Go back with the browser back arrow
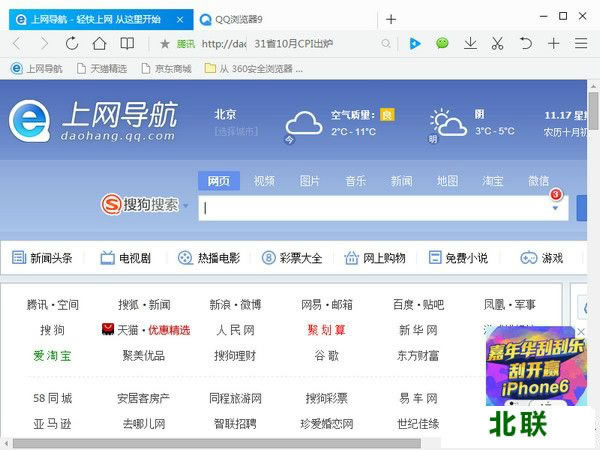This screenshot has height=450, width=600. tap(17, 44)
